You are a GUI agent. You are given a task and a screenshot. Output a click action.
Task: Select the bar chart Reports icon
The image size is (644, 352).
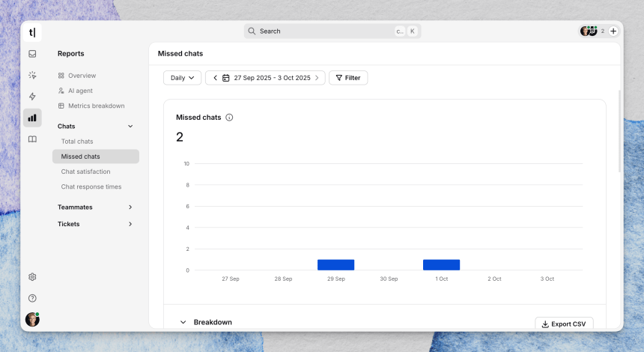pos(32,118)
